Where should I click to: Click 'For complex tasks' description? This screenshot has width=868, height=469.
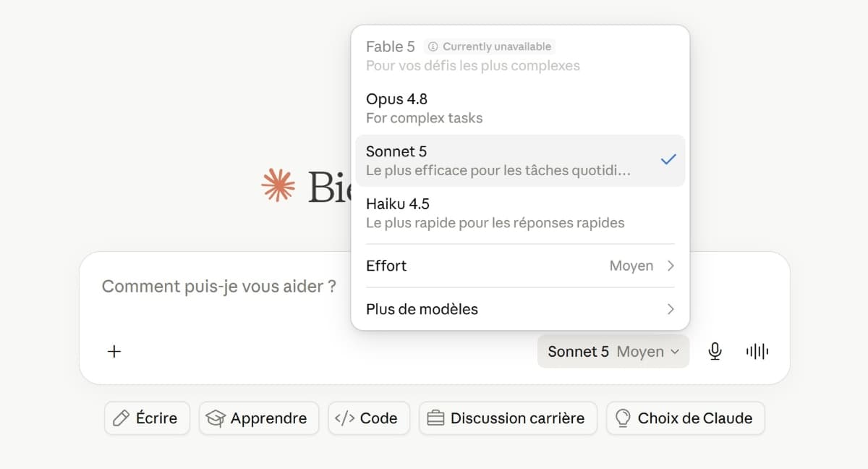click(x=424, y=118)
